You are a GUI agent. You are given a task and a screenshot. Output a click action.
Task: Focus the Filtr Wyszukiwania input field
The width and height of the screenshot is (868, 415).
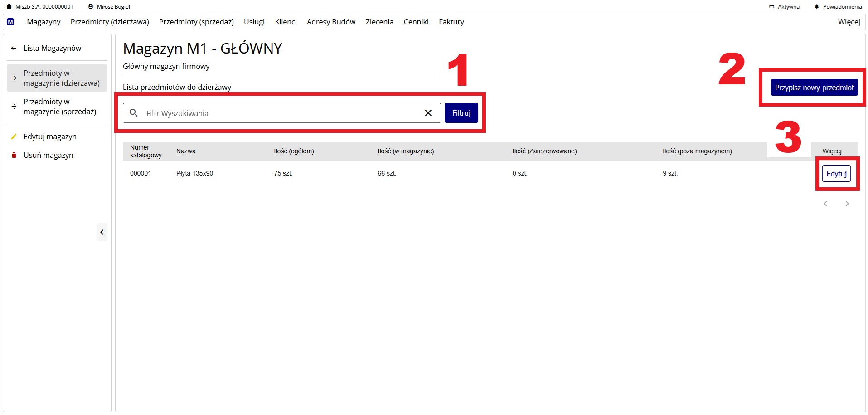(x=281, y=113)
